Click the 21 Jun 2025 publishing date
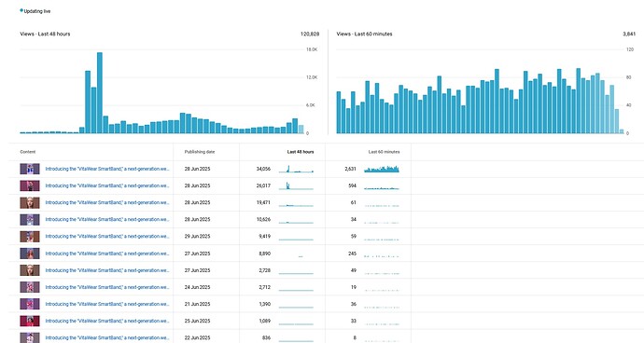 click(197, 304)
